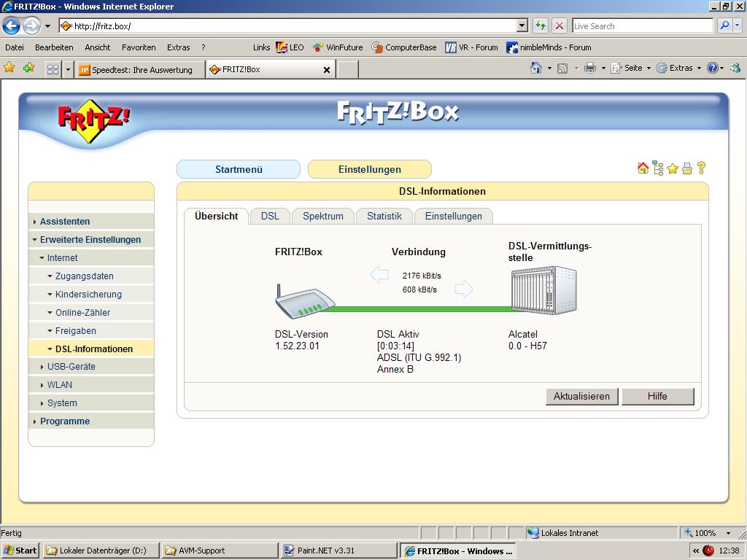Image resolution: width=747 pixels, height=560 pixels.
Task: Click the IE Forward navigation button
Action: click(32, 26)
